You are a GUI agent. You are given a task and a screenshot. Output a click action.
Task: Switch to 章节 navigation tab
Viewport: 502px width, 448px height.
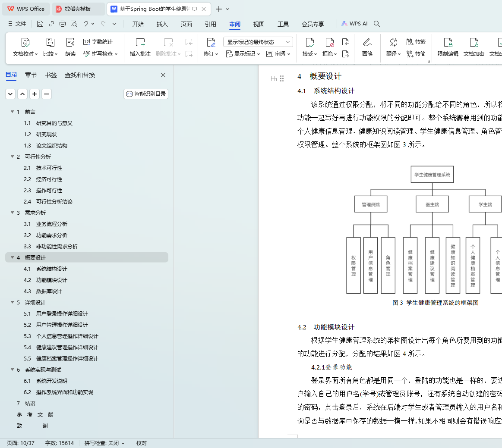[x=31, y=75]
